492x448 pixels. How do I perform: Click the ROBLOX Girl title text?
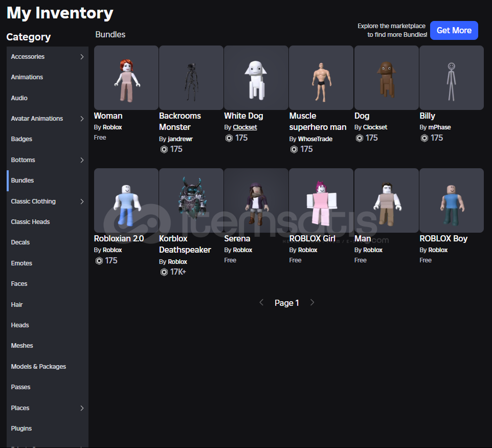(x=312, y=238)
